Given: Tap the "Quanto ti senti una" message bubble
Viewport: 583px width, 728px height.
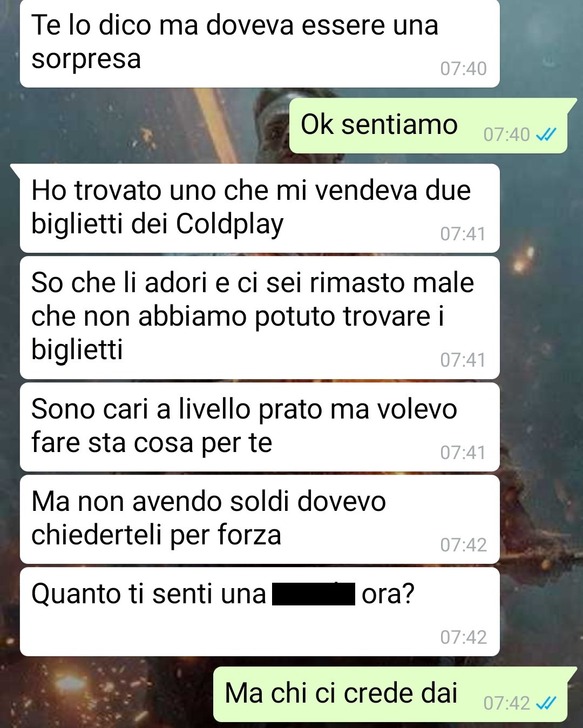Looking at the screenshot, I should point(260,612).
